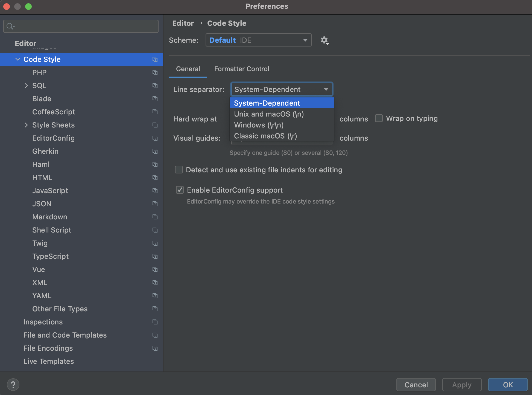Expand the SQL tree node
Viewport: 532px width, 395px height.
[26, 86]
